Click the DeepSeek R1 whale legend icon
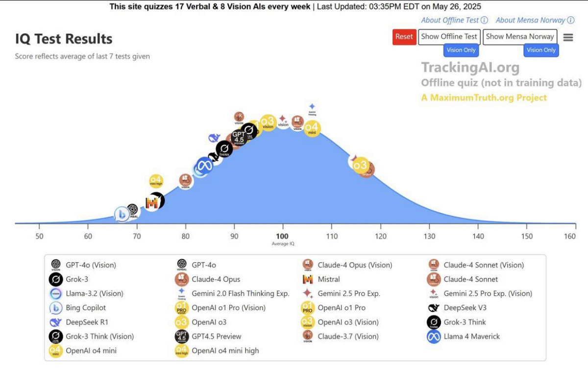The image size is (588, 368). click(x=56, y=322)
